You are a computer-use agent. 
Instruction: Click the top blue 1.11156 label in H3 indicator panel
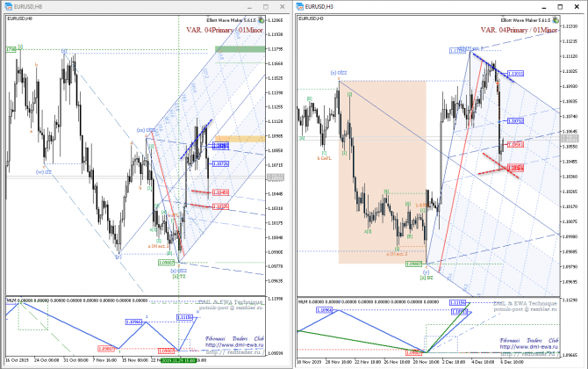pos(458,302)
